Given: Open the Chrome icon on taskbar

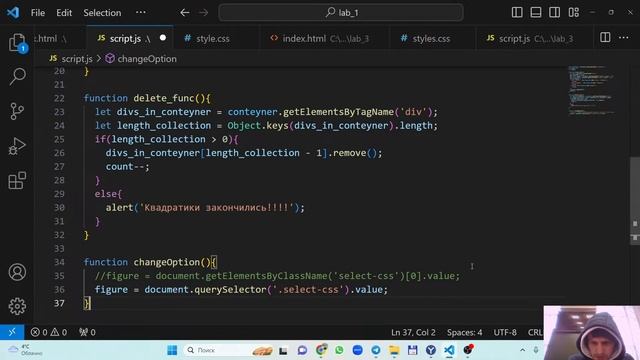Looking at the screenshot, I should (321, 350).
